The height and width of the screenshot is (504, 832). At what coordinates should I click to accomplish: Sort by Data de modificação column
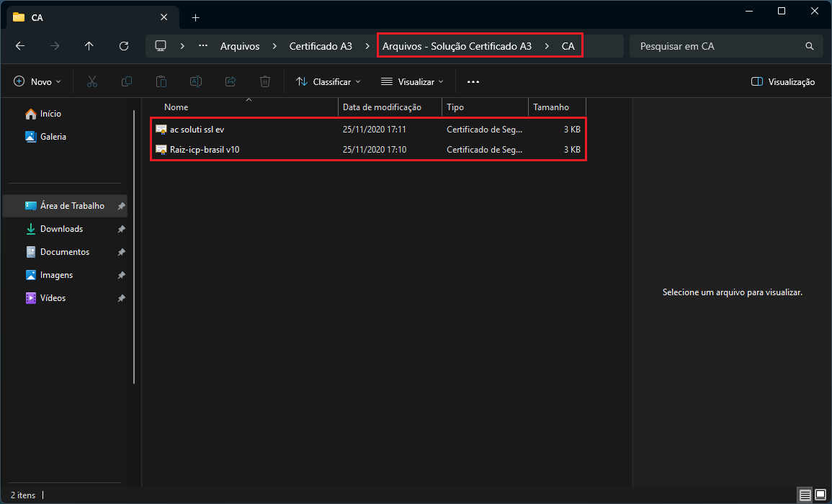(382, 107)
